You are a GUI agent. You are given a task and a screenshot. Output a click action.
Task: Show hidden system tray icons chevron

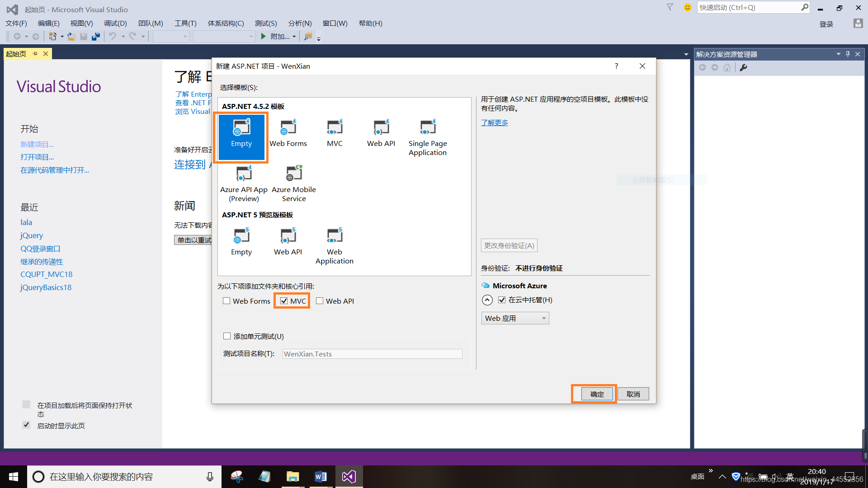(722, 476)
